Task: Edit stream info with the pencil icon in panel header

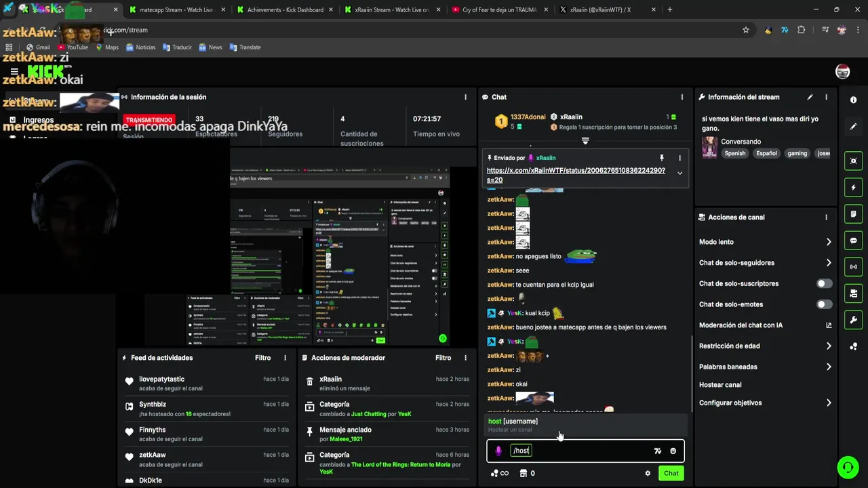Action: [x=810, y=97]
